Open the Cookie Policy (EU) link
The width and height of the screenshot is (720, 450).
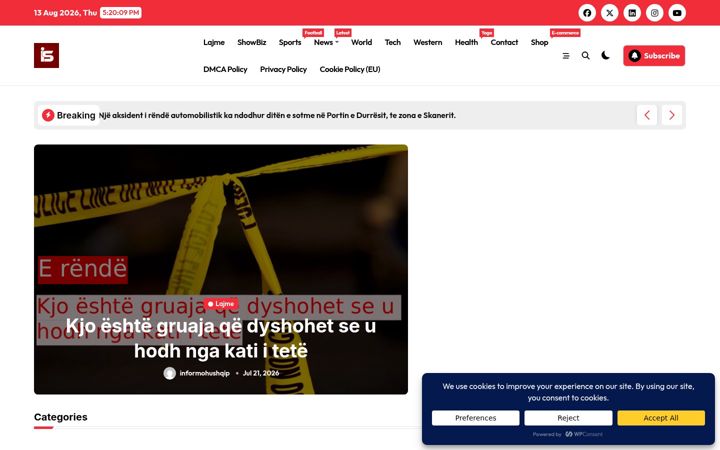coord(350,69)
